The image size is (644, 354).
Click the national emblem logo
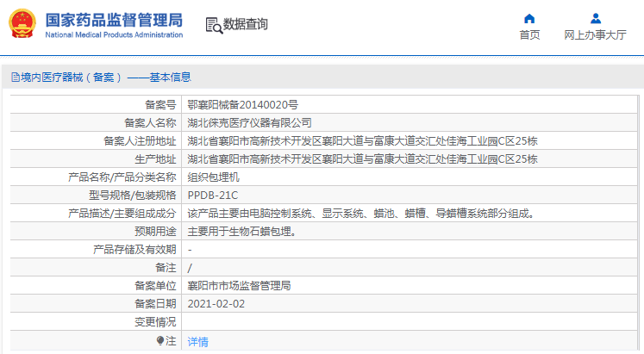(23, 25)
